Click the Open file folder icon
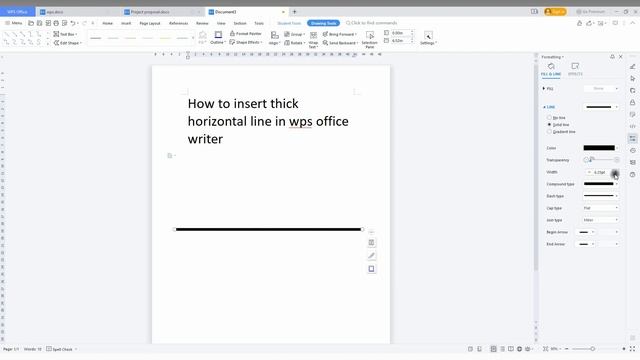640x360 pixels. 31,23
